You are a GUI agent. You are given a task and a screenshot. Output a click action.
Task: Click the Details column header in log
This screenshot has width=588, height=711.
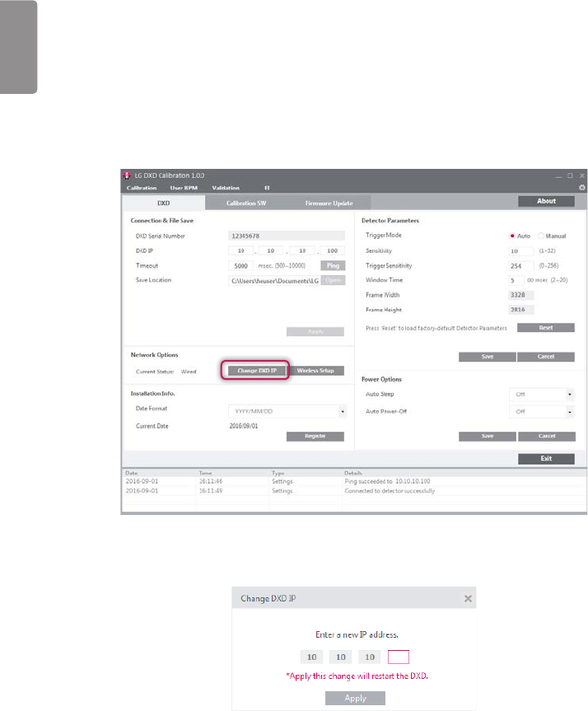pos(353,473)
